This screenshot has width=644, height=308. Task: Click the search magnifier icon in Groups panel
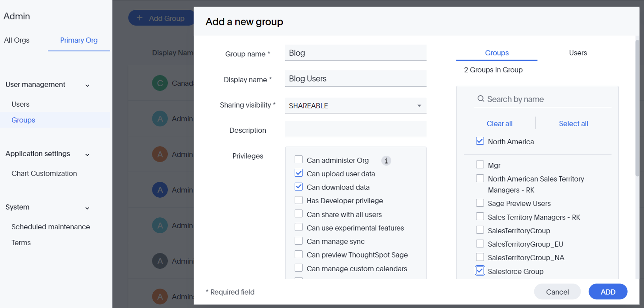[481, 99]
